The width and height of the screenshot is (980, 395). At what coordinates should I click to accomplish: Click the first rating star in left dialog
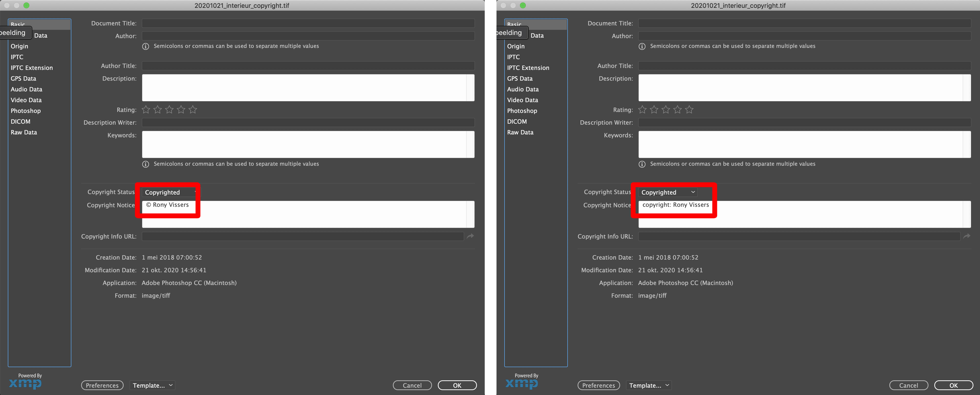pyautogui.click(x=146, y=110)
